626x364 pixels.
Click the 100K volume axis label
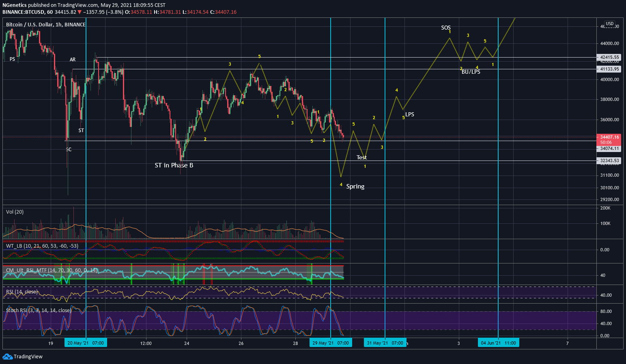coord(605,223)
